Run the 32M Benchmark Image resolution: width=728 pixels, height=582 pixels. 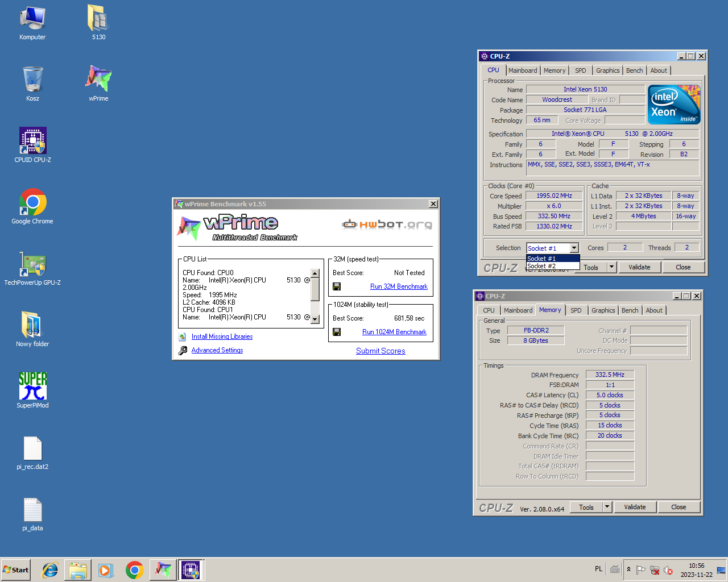pyautogui.click(x=399, y=286)
